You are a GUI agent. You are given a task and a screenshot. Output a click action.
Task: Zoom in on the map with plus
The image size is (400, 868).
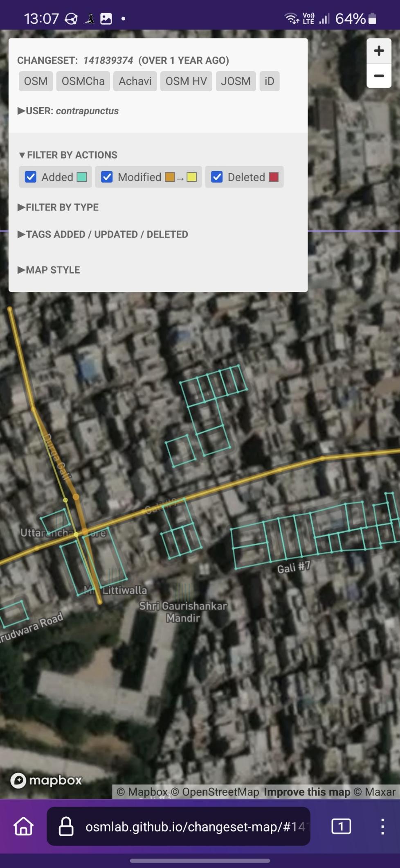coord(379,51)
